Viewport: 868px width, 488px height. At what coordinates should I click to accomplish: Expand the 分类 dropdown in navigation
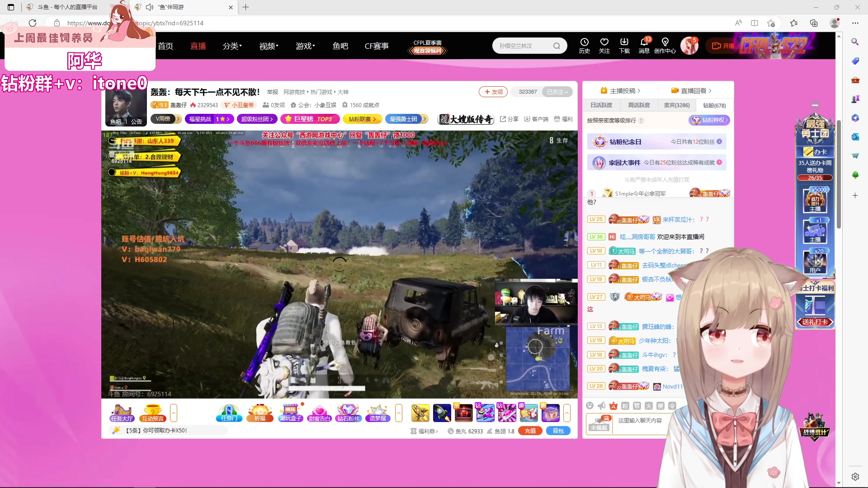232,46
